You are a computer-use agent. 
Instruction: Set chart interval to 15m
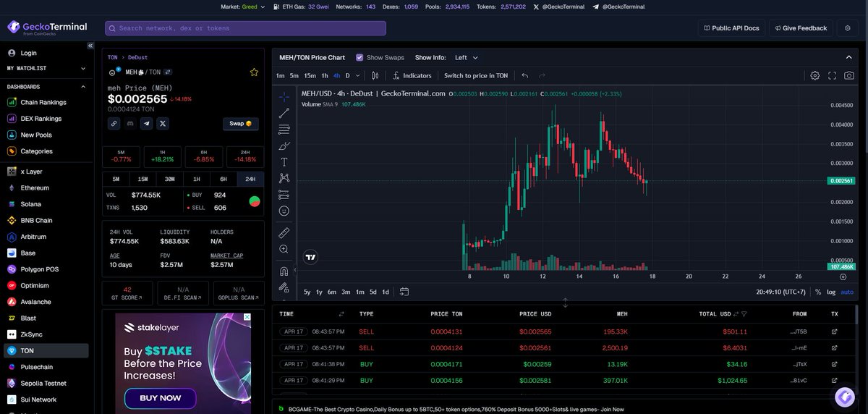[x=310, y=75]
